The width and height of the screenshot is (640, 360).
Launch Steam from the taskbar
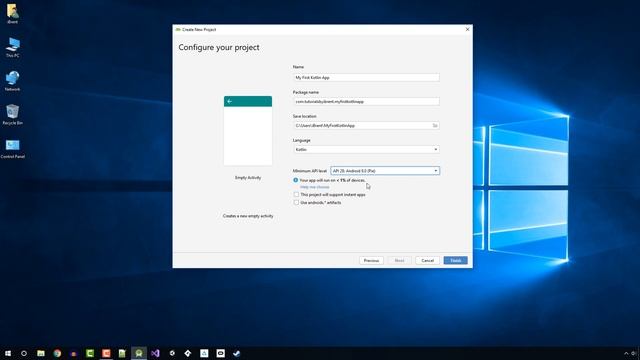click(x=237, y=353)
